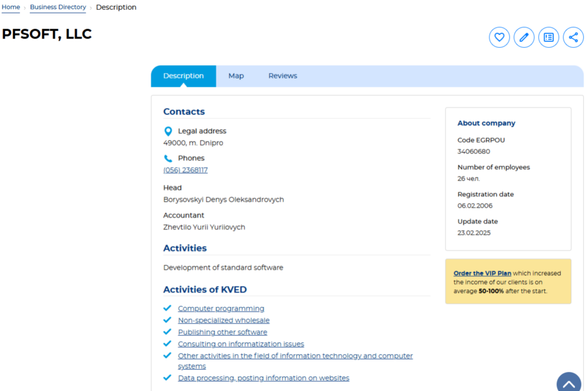588x391 pixels.
Task: Click the scroll-to-top arrow button
Action: (569, 383)
